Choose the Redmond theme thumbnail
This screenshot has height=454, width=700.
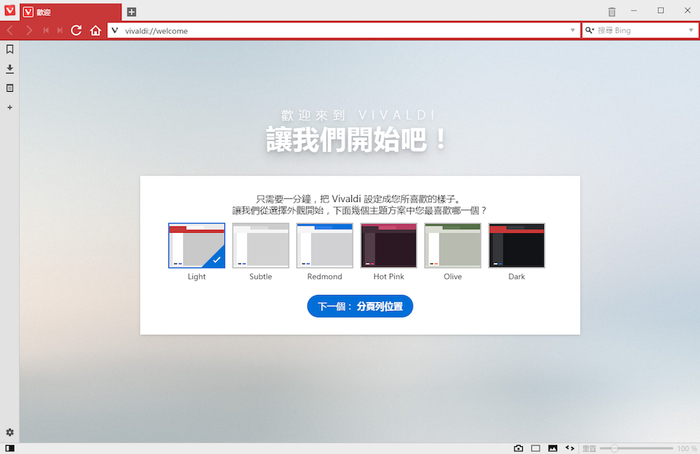click(325, 246)
